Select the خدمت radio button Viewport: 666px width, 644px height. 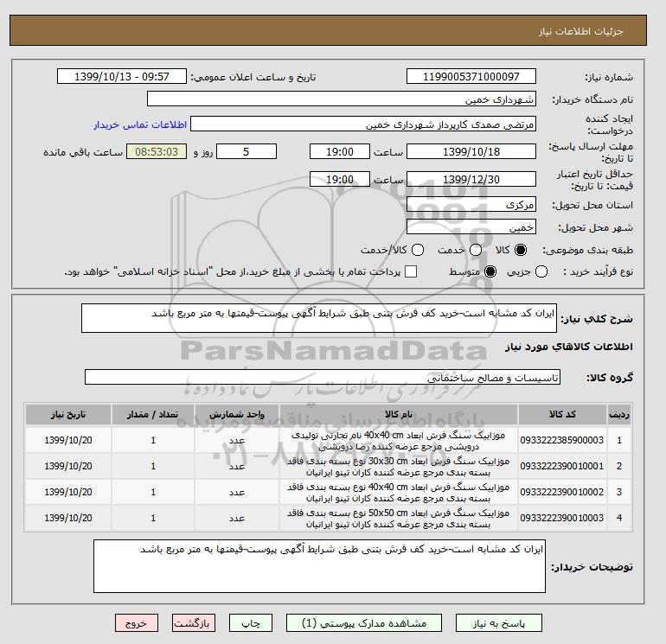pyautogui.click(x=476, y=250)
